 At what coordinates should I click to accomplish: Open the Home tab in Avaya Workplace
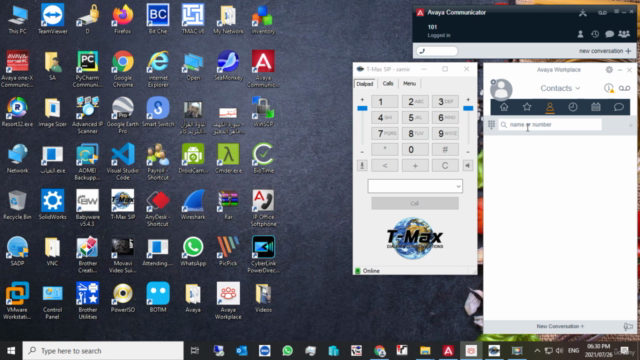(x=504, y=107)
